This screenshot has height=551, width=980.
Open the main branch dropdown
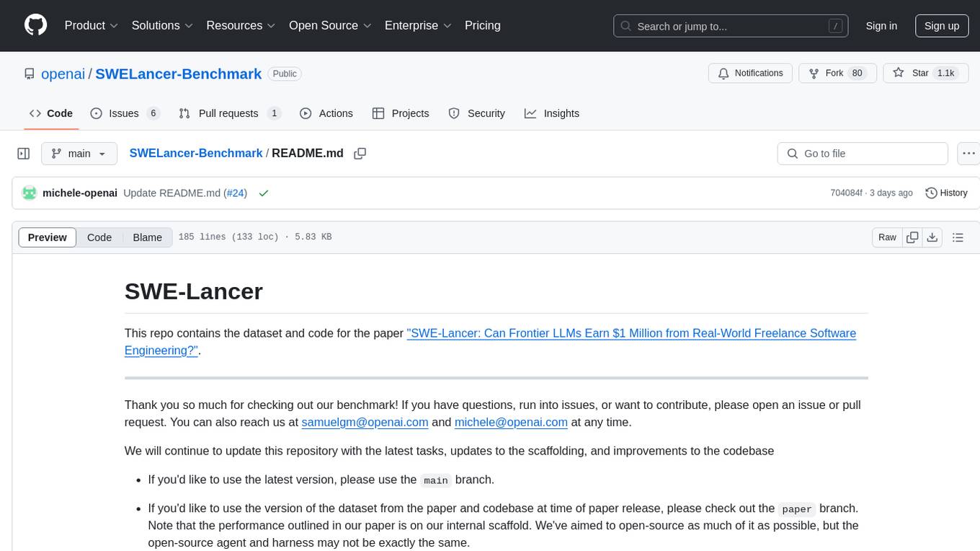pyautogui.click(x=79, y=154)
